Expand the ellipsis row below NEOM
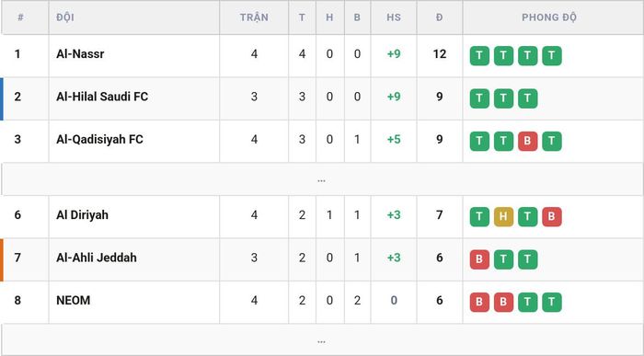 [322, 340]
